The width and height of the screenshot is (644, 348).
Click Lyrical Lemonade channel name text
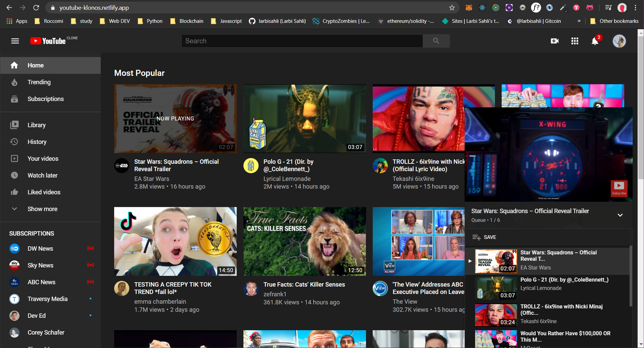pos(287,179)
